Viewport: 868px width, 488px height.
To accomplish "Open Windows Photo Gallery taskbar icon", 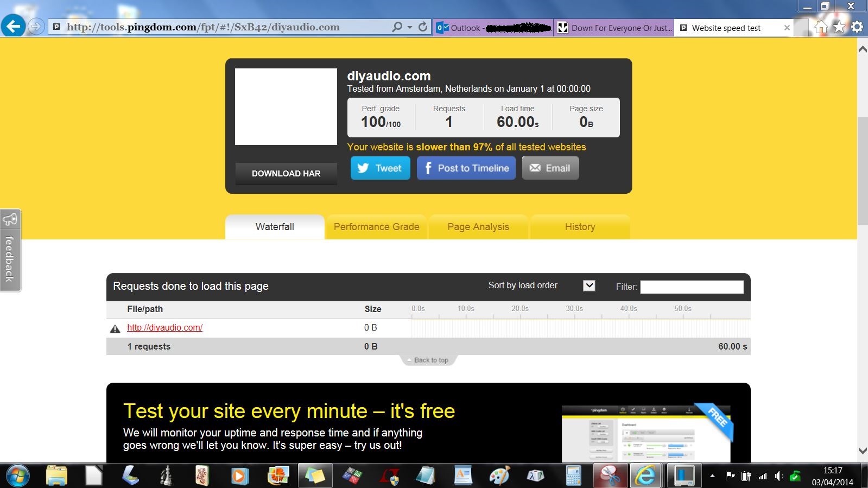I will tap(277, 476).
